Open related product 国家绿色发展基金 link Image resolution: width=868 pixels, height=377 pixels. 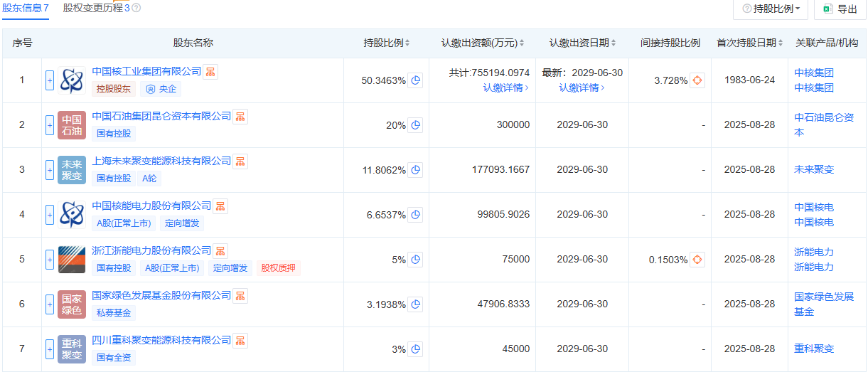824,304
